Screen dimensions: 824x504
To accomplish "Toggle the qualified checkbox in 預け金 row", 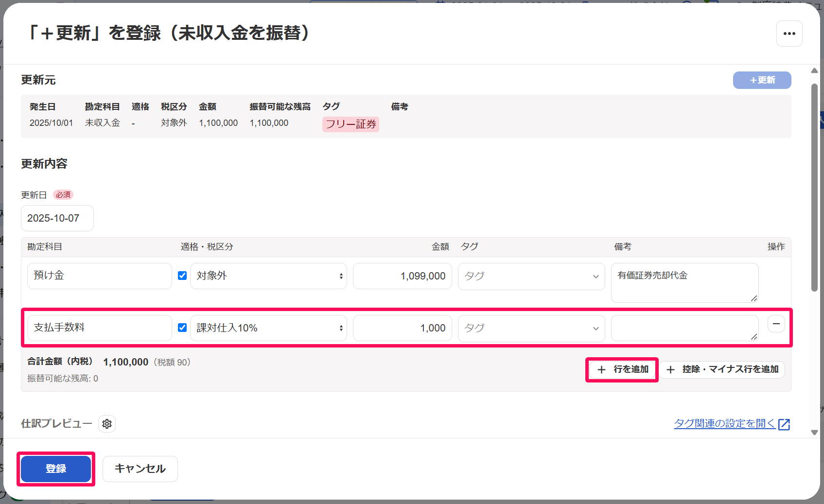I will 182,276.
